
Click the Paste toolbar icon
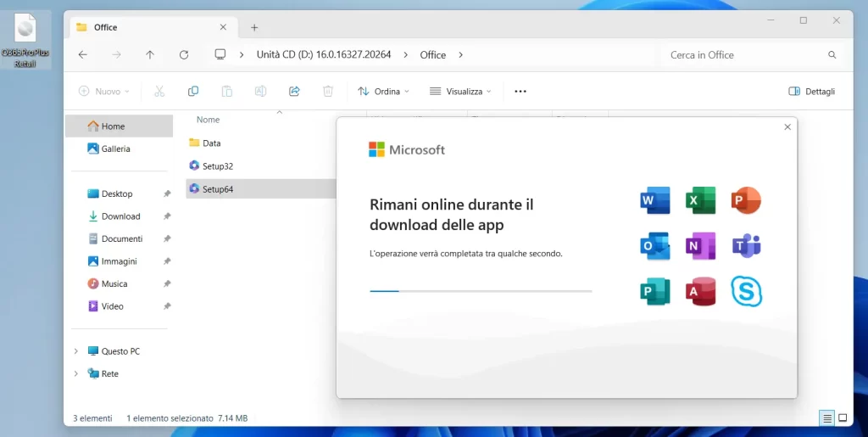click(x=227, y=92)
